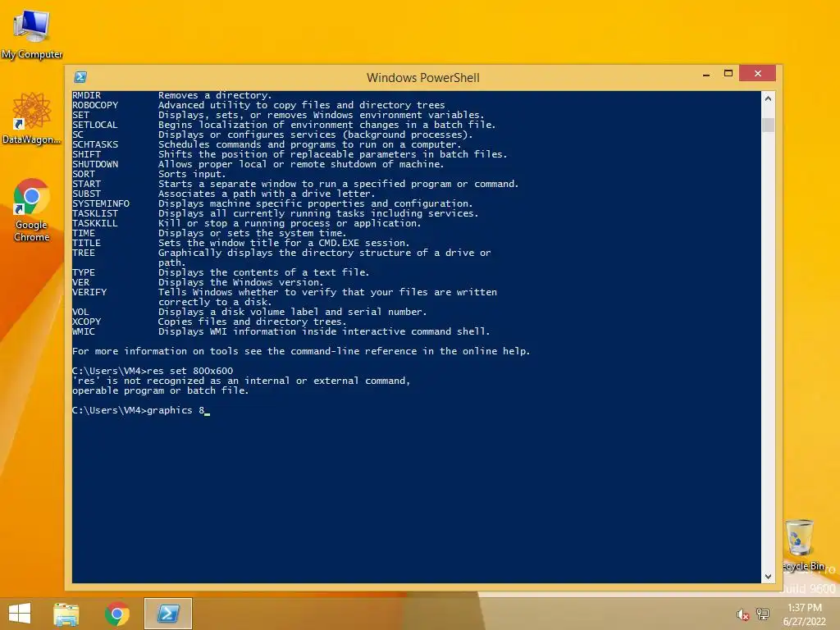The image size is (840, 630).
Task: Open the Recycle Bin desktop icon
Action: pos(802,545)
